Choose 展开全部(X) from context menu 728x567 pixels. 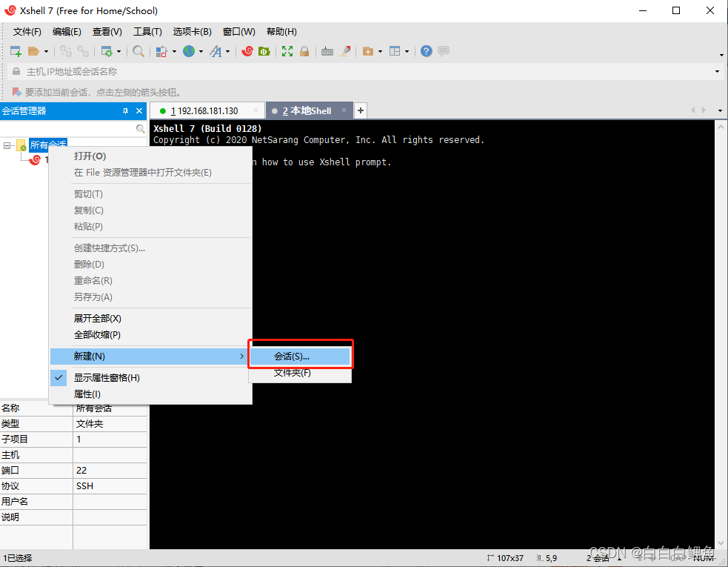point(151,319)
